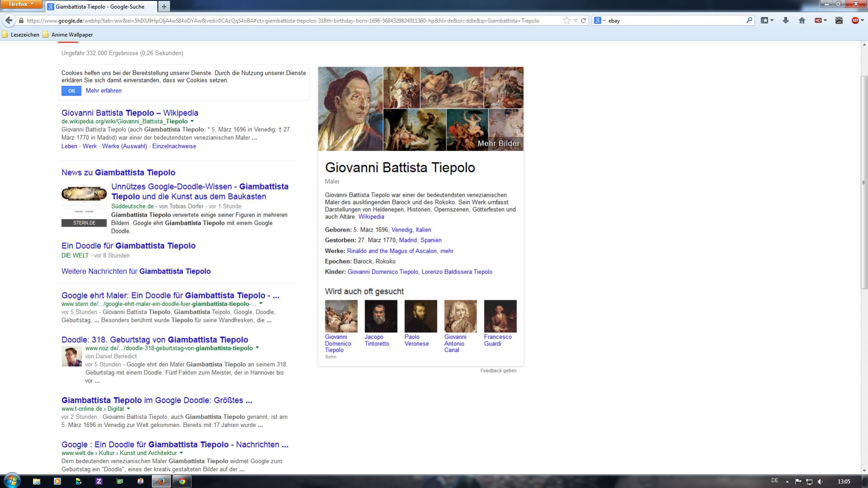
Task: Launch Windows Media Player from the taskbar
Action: tap(57, 481)
